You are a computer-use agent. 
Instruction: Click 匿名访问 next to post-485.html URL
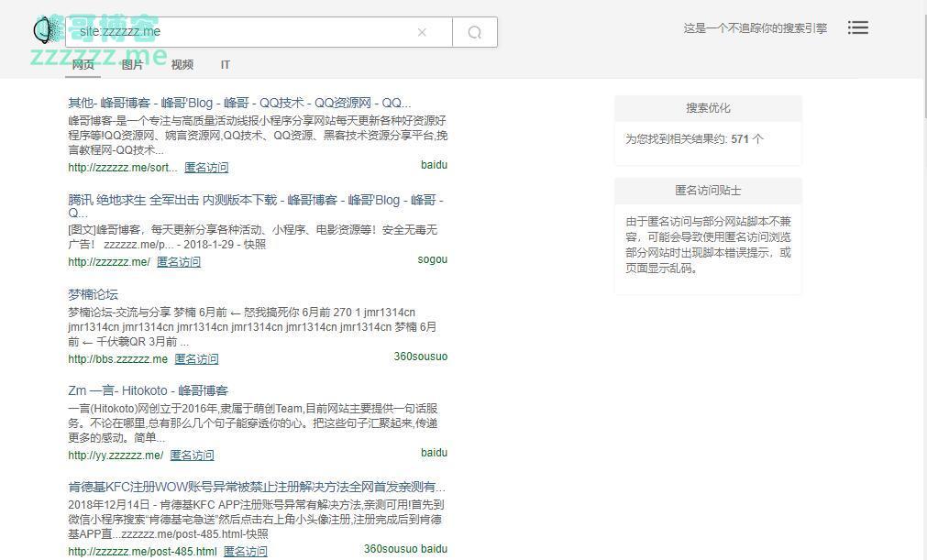pyautogui.click(x=245, y=552)
